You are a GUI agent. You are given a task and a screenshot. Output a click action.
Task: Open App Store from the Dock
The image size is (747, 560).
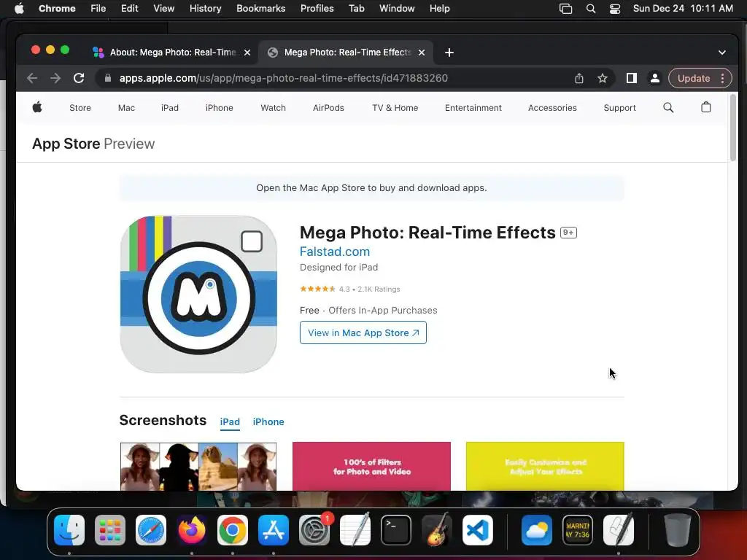274,530
